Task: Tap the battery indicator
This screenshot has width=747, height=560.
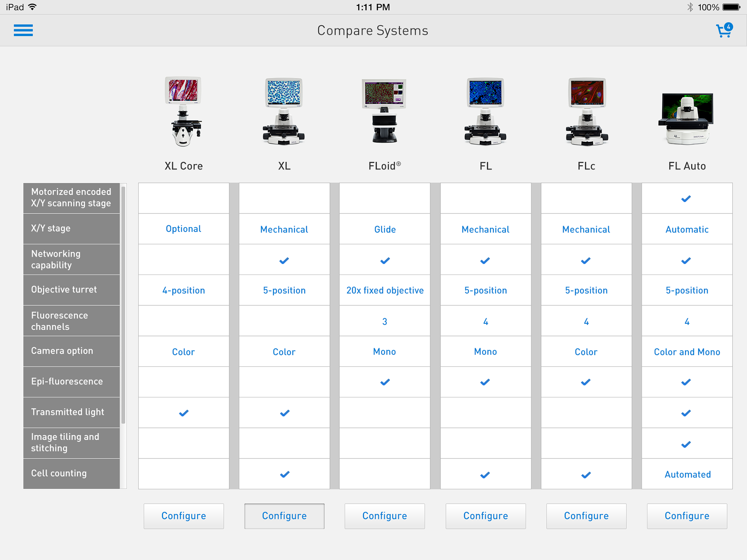Action: (x=731, y=7)
